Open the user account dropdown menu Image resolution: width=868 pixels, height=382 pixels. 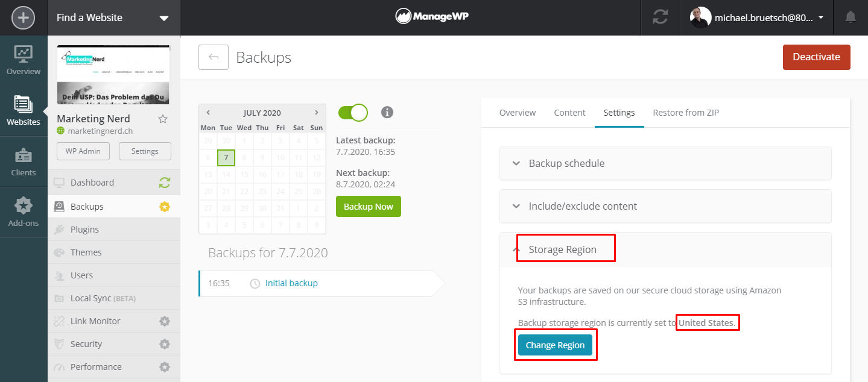tap(757, 17)
